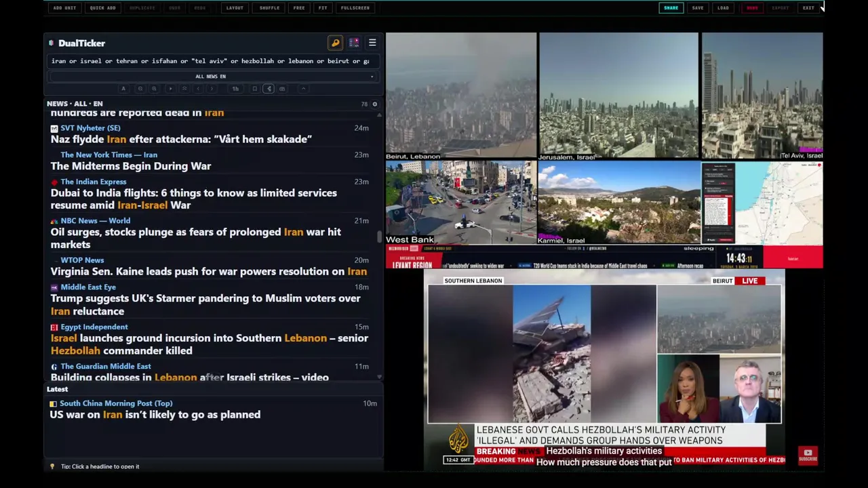Click the key icon in the DualTicker header
This screenshot has width=868, height=488.
335,43
